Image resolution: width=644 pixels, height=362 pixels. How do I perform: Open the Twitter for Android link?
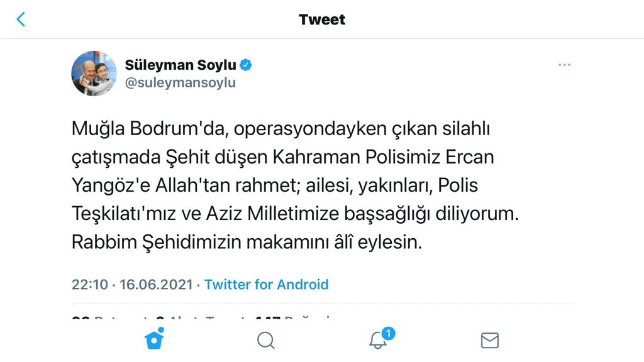tap(266, 284)
